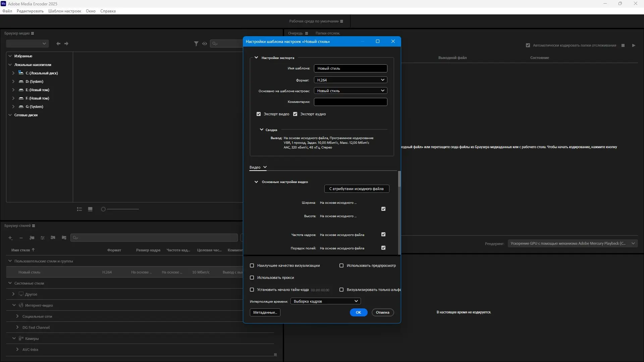Open preset settings sliders icon
Image resolution: width=644 pixels, height=362 pixels.
(x=43, y=238)
